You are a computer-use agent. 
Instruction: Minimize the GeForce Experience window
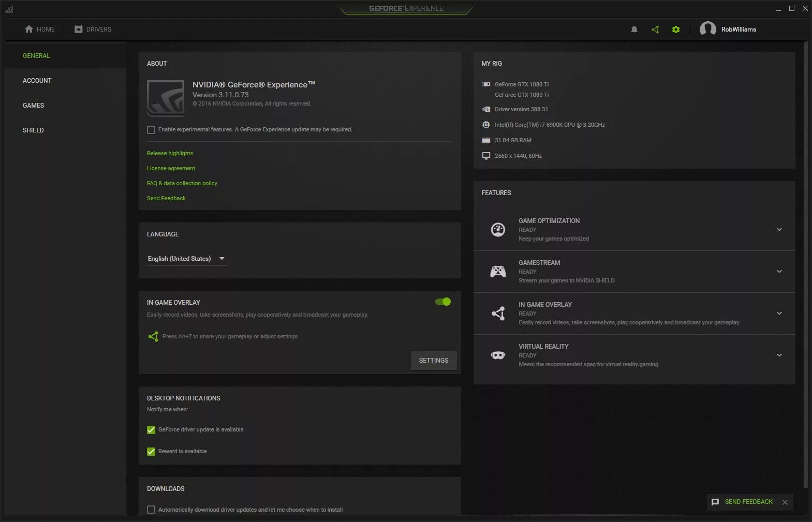(x=778, y=9)
